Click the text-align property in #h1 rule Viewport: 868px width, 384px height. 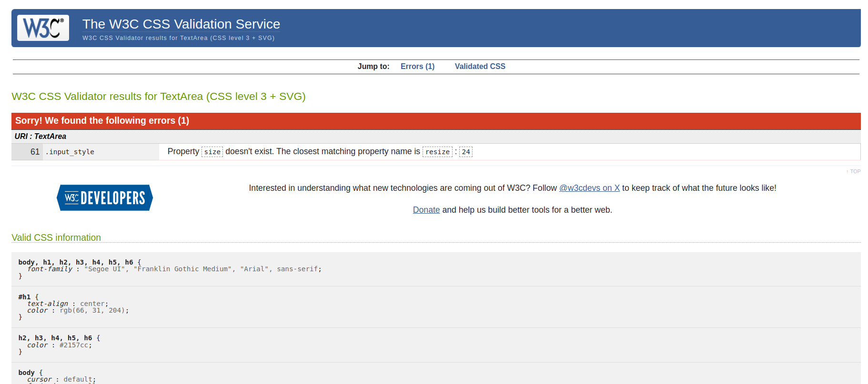[48, 304]
